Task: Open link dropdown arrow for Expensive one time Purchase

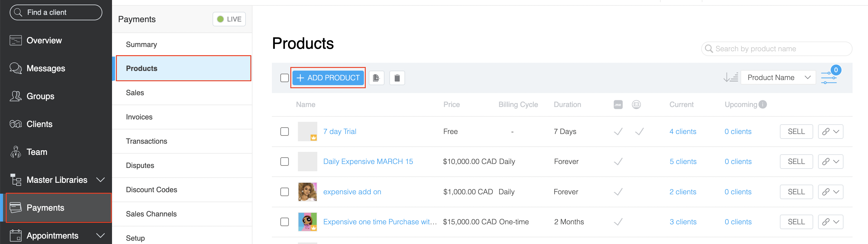Action: pos(836,222)
